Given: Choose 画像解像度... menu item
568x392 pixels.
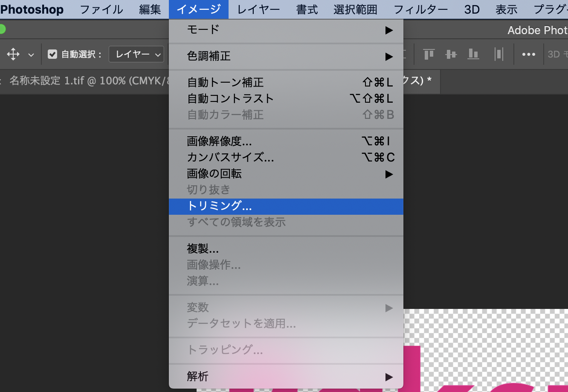Looking at the screenshot, I should pyautogui.click(x=286, y=141).
